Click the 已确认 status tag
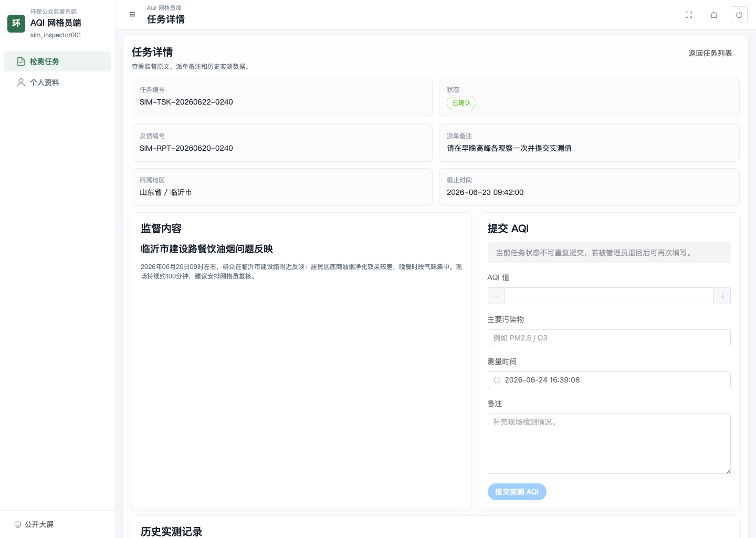The width and height of the screenshot is (756, 538). [461, 103]
